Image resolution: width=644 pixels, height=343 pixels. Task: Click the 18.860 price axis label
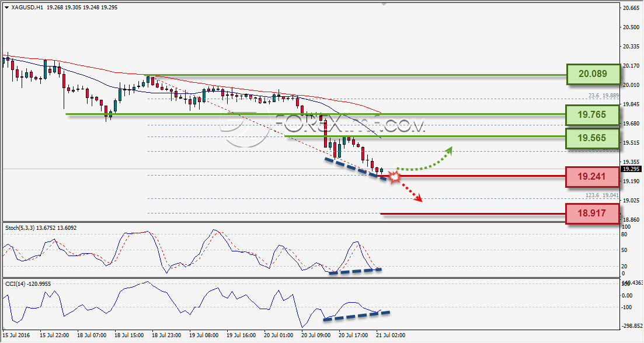(631, 219)
